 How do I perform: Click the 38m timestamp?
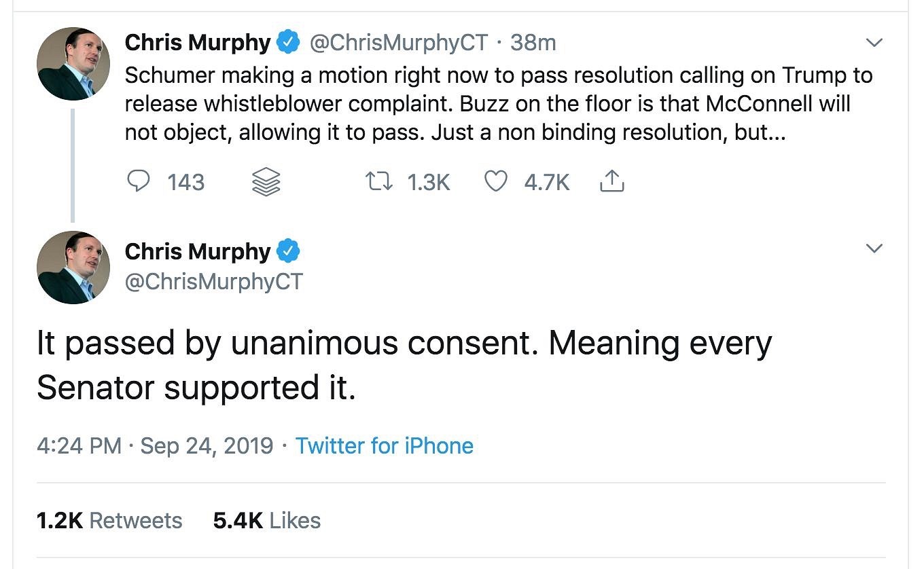tap(533, 43)
